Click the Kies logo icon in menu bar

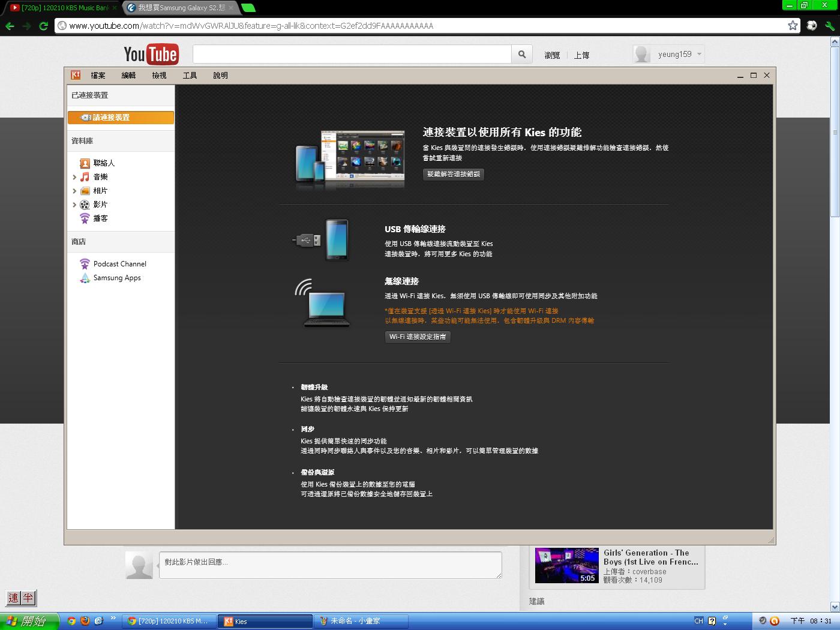pos(76,75)
